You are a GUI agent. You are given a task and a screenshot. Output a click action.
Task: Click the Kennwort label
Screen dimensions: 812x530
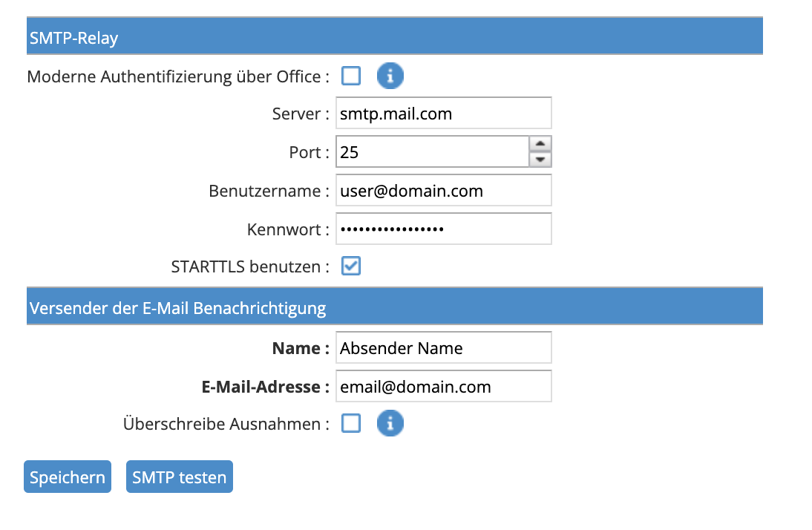point(286,229)
